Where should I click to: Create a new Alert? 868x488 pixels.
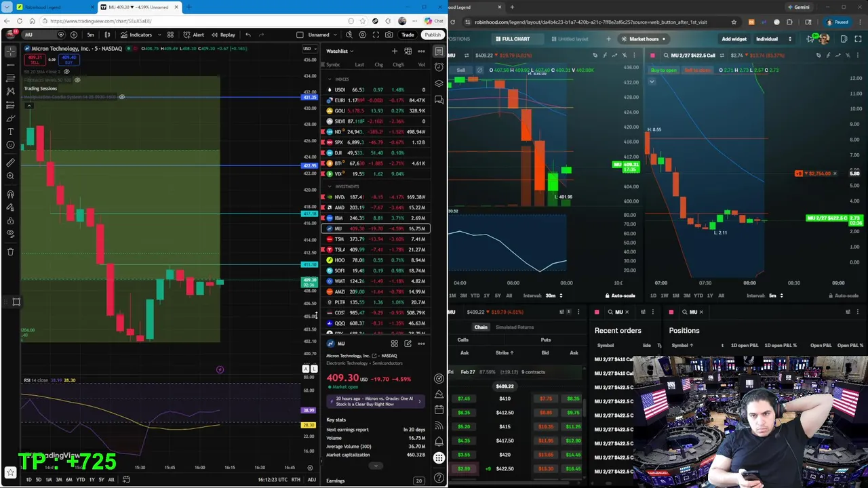click(194, 35)
